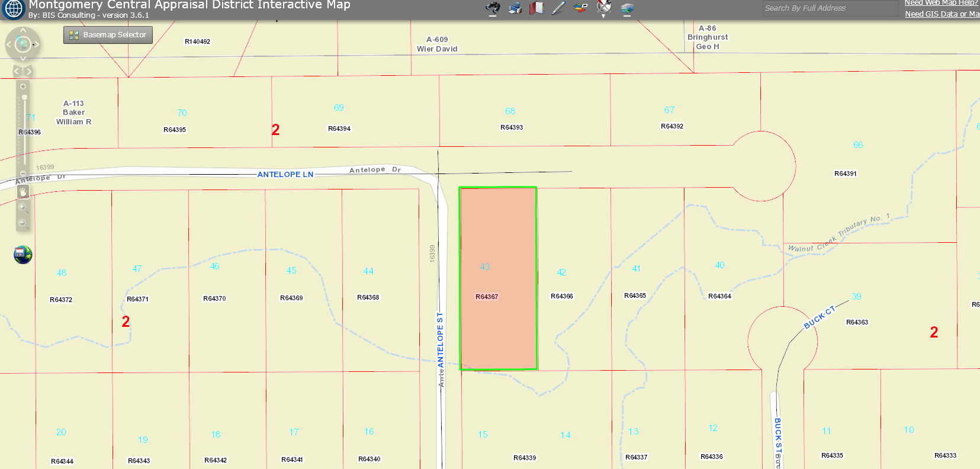This screenshot has height=469, width=980.
Task: Open the Basemap Selector dropdown
Action: tap(108, 35)
